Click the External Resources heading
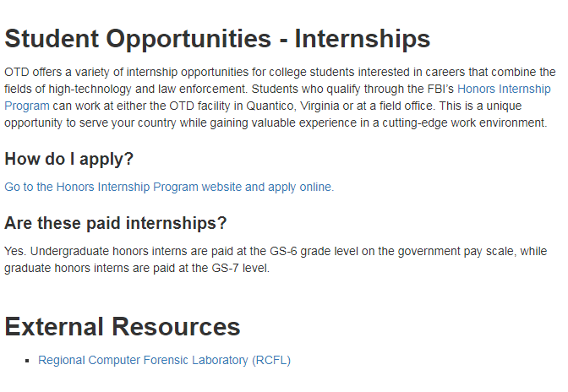 [123, 326]
